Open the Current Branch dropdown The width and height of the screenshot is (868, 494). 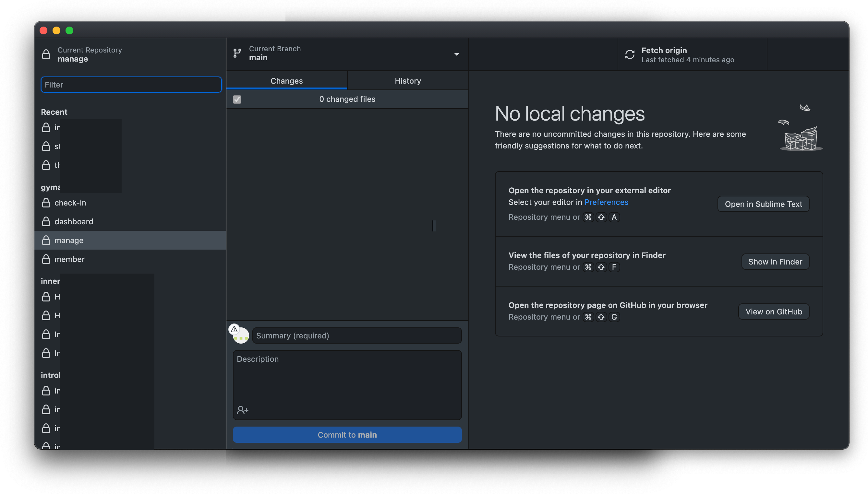(457, 54)
